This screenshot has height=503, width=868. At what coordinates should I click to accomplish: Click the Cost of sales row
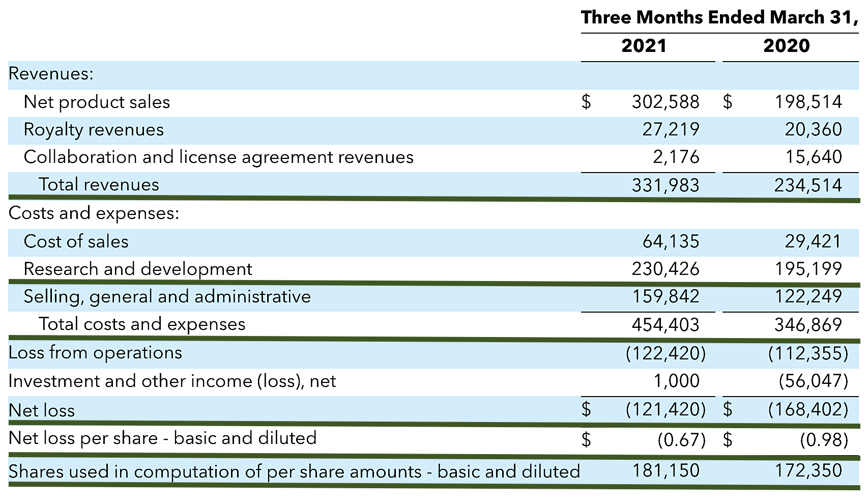click(76, 242)
